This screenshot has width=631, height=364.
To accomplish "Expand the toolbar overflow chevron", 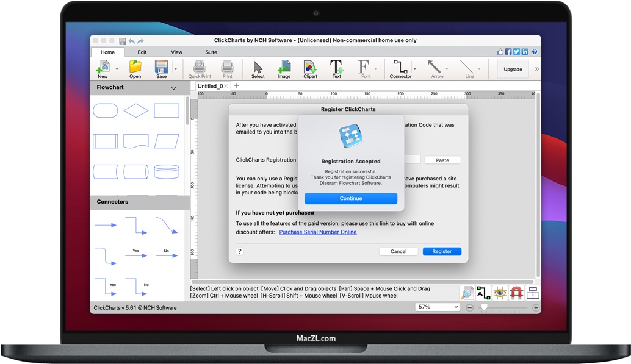I will tap(536, 69).
